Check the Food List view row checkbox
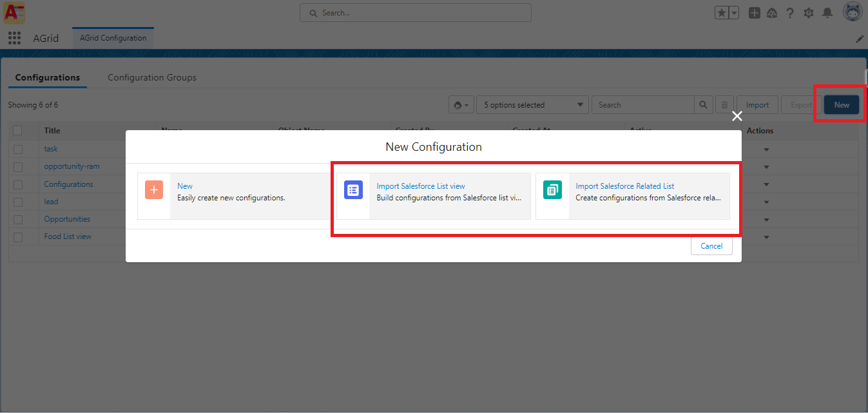Viewport: 868px width, 413px height. click(x=17, y=236)
